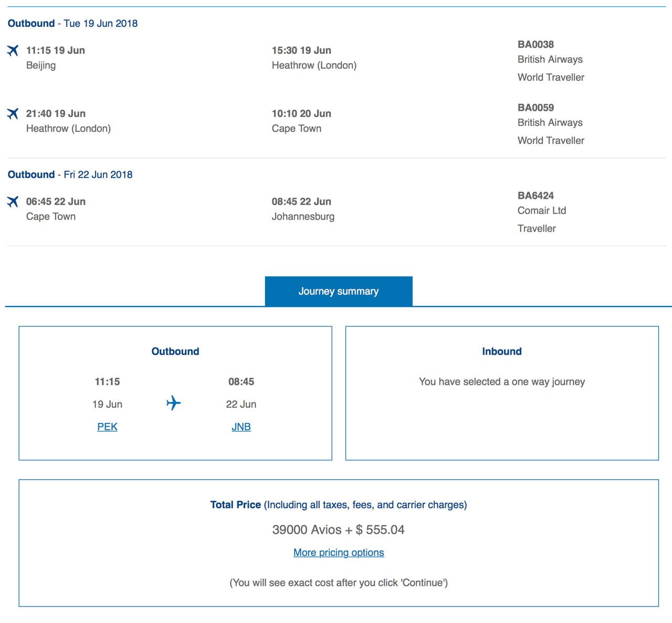Viewport: 672px width, 623px height.
Task: Click the 15:30 19 Jun arrival time
Action: coord(301,50)
